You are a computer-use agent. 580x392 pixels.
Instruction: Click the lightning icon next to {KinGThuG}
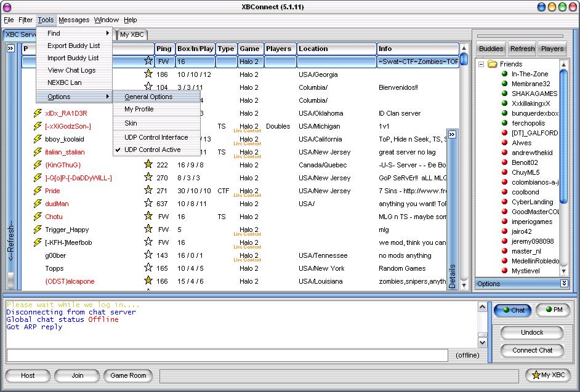pyautogui.click(x=38, y=165)
